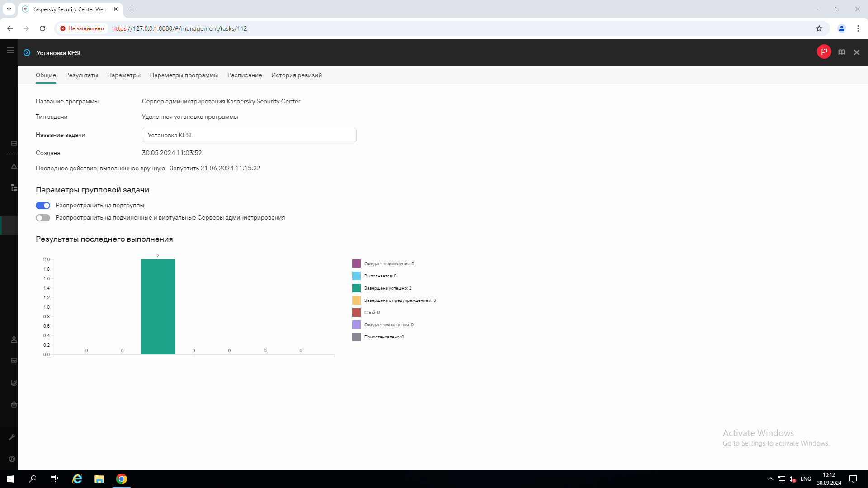This screenshot has height=488, width=868.
Task: Click the Сбой red legend swatch
Action: [356, 313]
